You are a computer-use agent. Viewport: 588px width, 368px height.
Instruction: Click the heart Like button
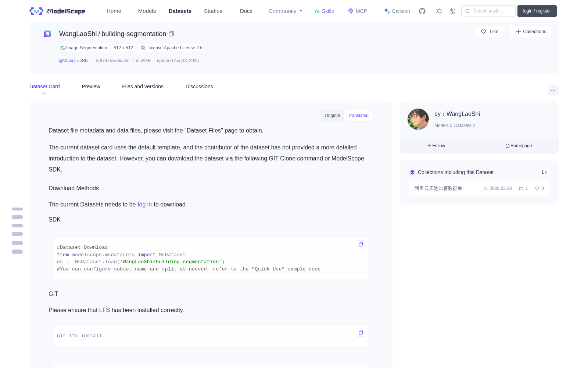click(x=490, y=32)
